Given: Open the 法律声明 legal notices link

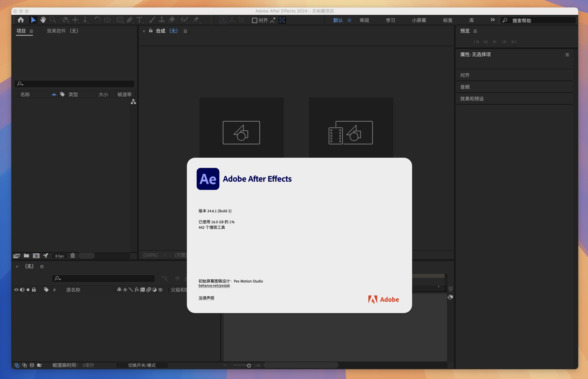Looking at the screenshot, I should [206, 298].
